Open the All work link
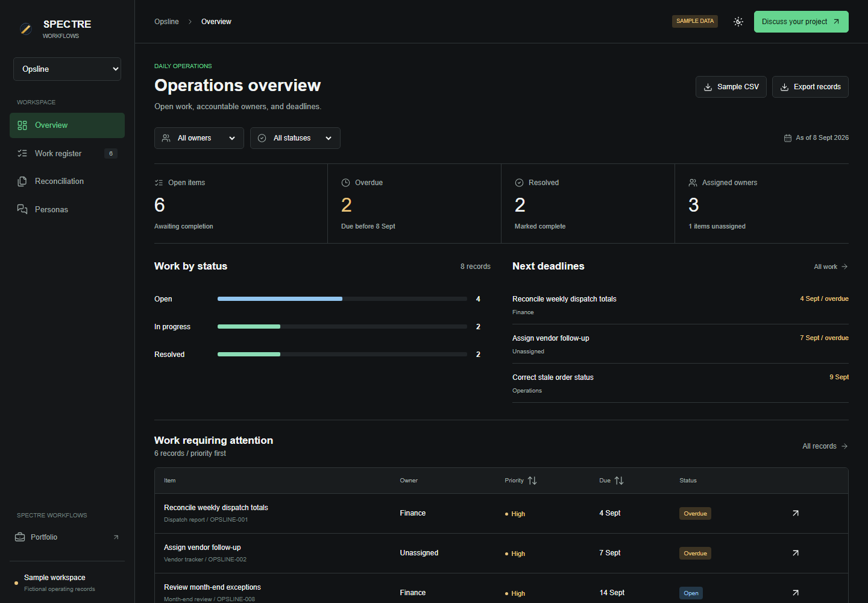Screen dimensions: 868x603 coord(831,267)
